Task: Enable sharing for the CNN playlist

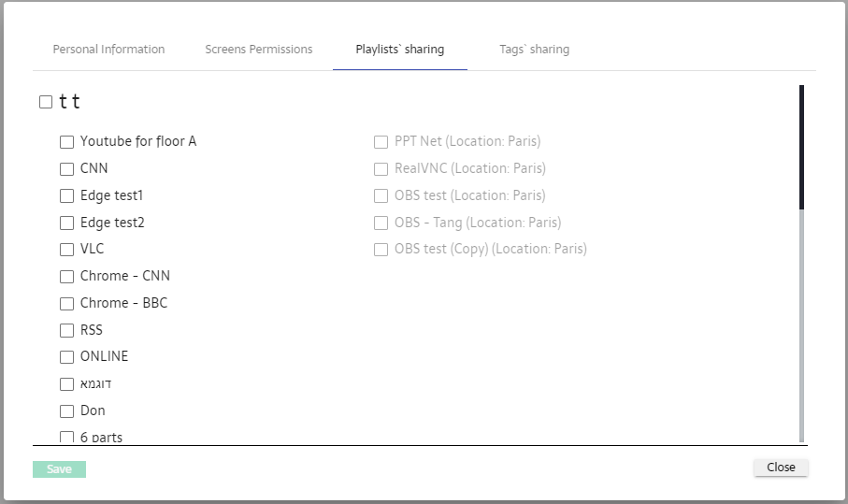Action: tap(66, 169)
